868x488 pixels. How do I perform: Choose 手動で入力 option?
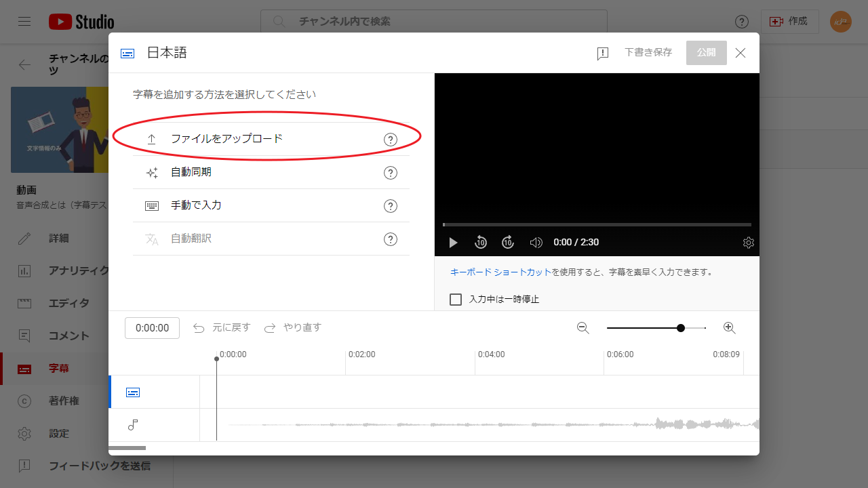(271, 205)
